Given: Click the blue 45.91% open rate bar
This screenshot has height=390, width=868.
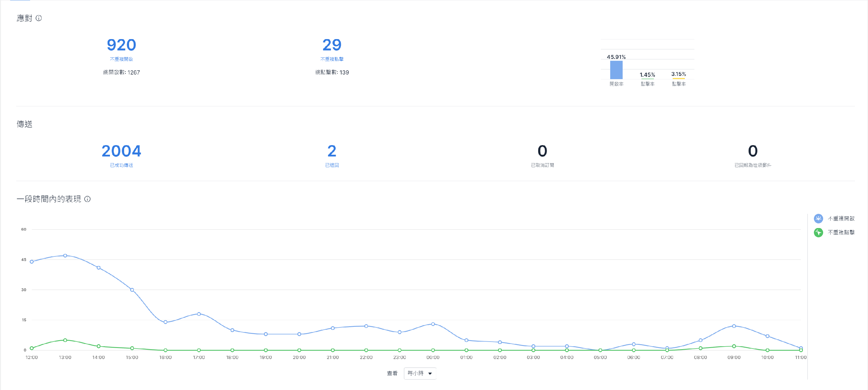Looking at the screenshot, I should [616, 70].
